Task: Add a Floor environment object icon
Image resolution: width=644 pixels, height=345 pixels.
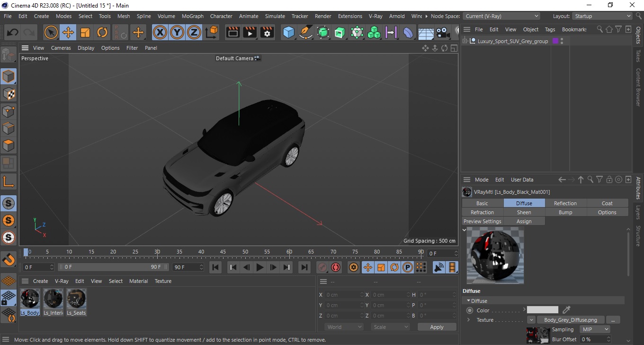Action: pos(426,33)
